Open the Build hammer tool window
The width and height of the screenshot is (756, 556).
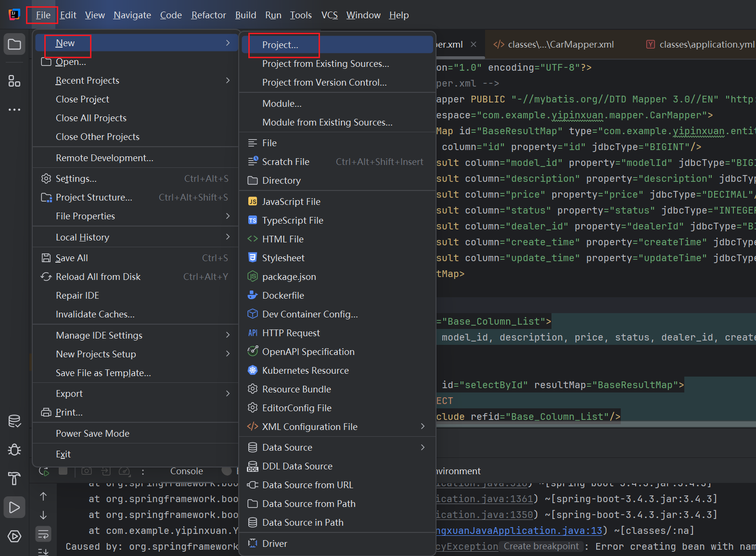14,479
